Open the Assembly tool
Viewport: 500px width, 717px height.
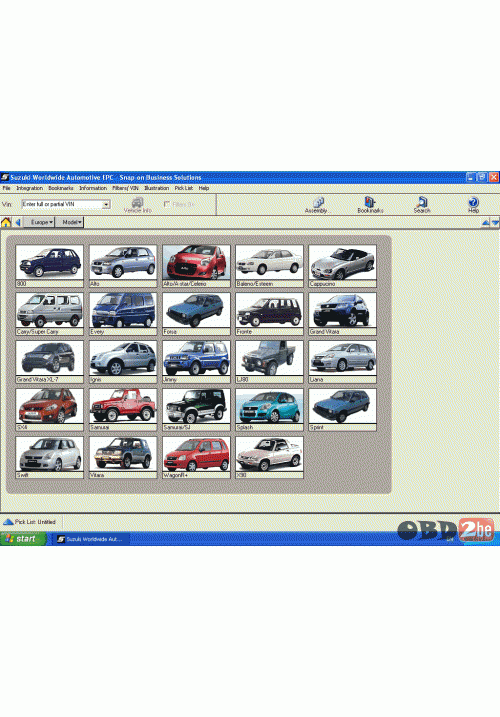pos(317,205)
